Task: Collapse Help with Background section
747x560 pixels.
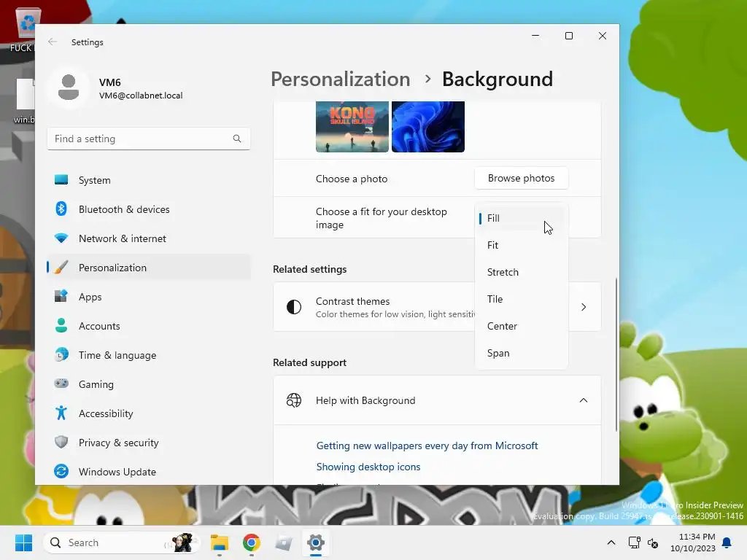Action: coord(584,400)
